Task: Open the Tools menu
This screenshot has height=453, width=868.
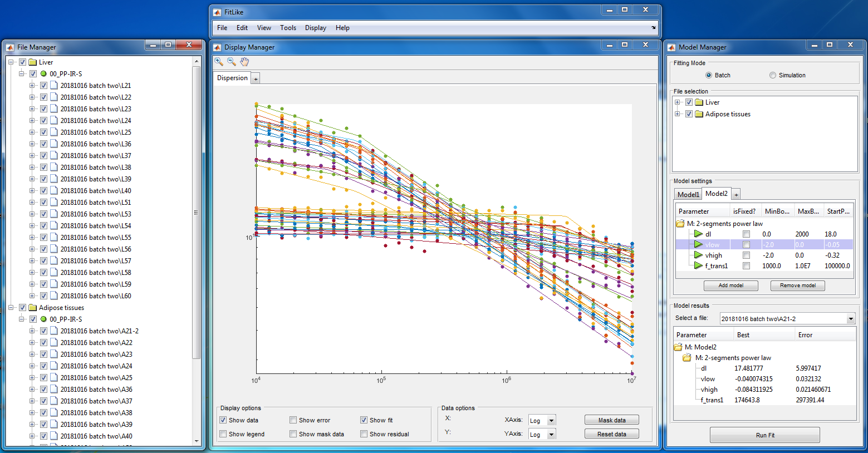Action: (288, 28)
